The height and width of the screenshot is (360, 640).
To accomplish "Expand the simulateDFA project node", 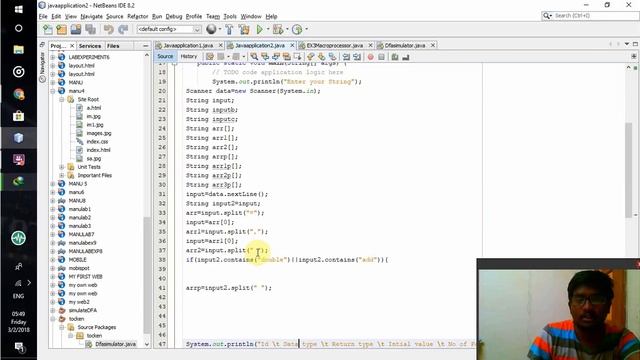I will click(53, 310).
